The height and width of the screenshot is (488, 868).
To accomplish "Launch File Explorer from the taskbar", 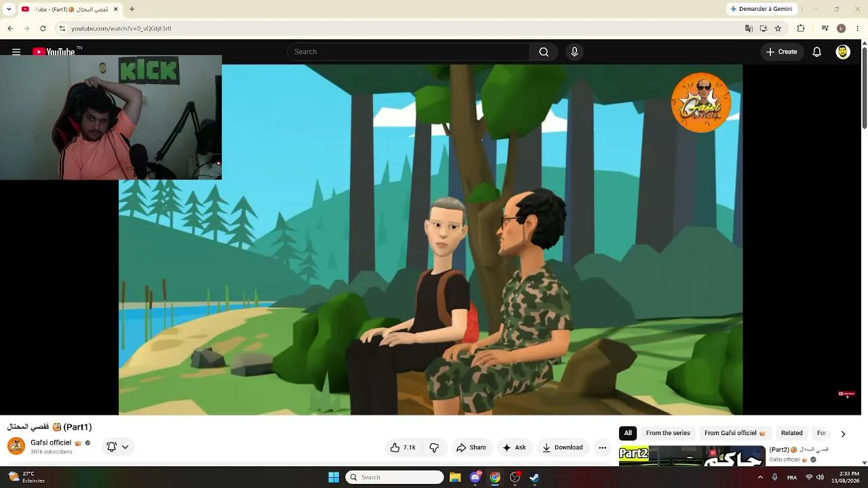I will [455, 477].
